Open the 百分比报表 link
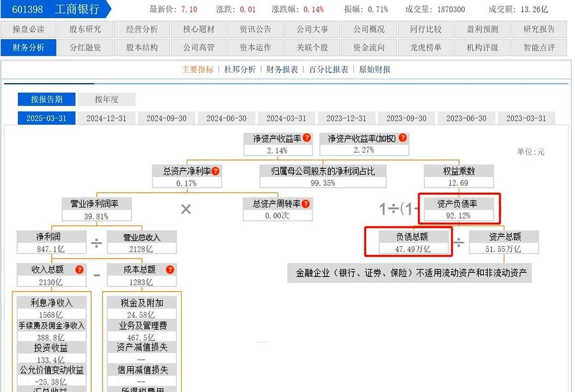The image size is (575, 392). click(x=328, y=69)
